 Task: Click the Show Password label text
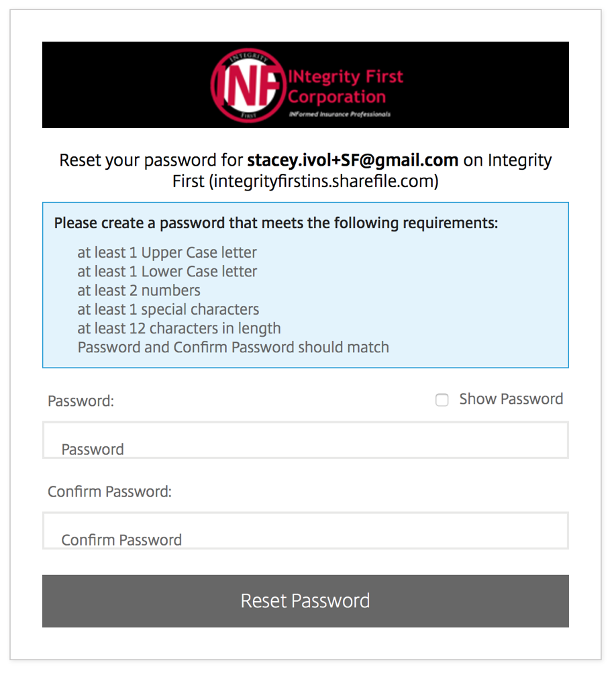[511, 399]
